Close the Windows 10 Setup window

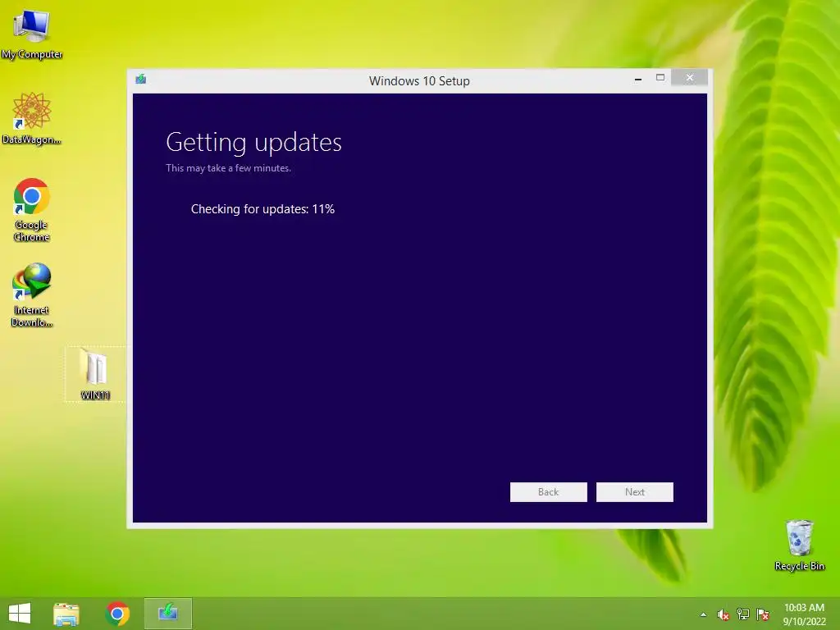pyautogui.click(x=689, y=78)
